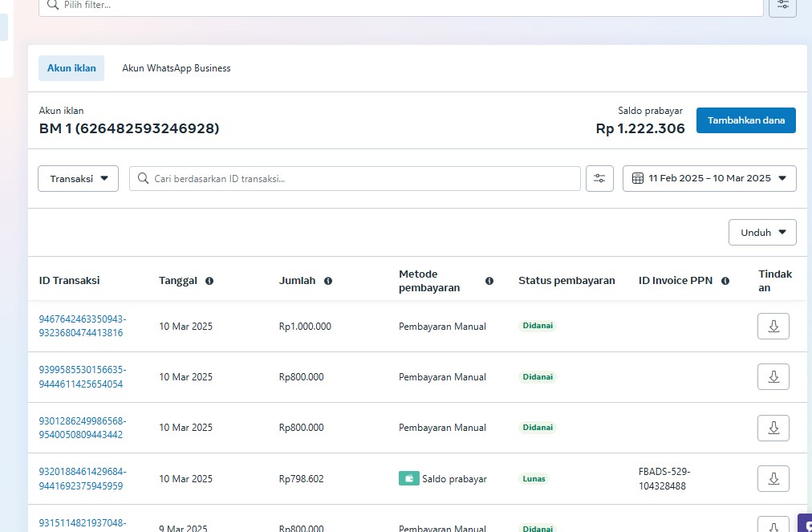Click the top-right filter sliders icon
This screenshot has height=532, width=812.
point(782,5)
